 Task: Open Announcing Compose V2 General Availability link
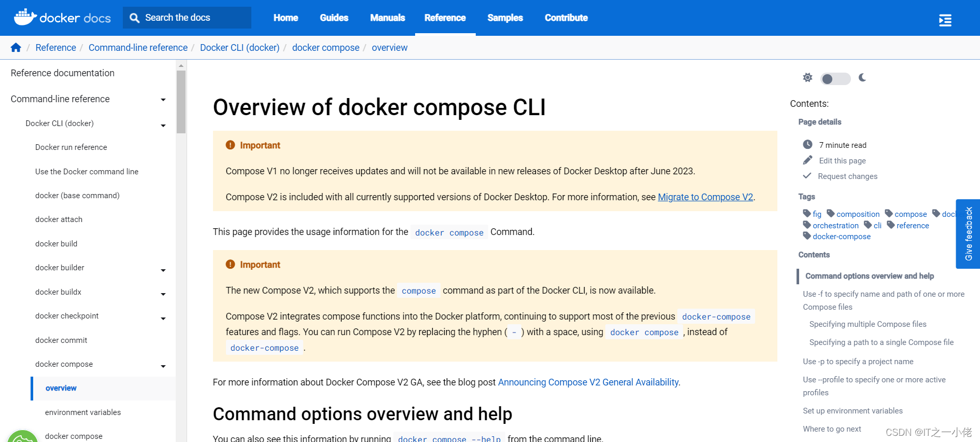click(x=588, y=382)
